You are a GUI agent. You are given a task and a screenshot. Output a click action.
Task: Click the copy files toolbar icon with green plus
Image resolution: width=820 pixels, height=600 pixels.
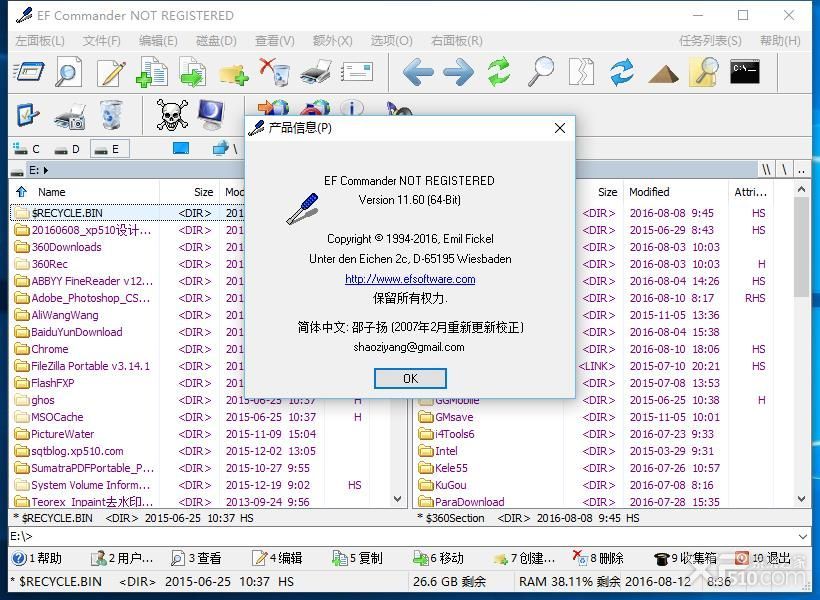(152, 71)
